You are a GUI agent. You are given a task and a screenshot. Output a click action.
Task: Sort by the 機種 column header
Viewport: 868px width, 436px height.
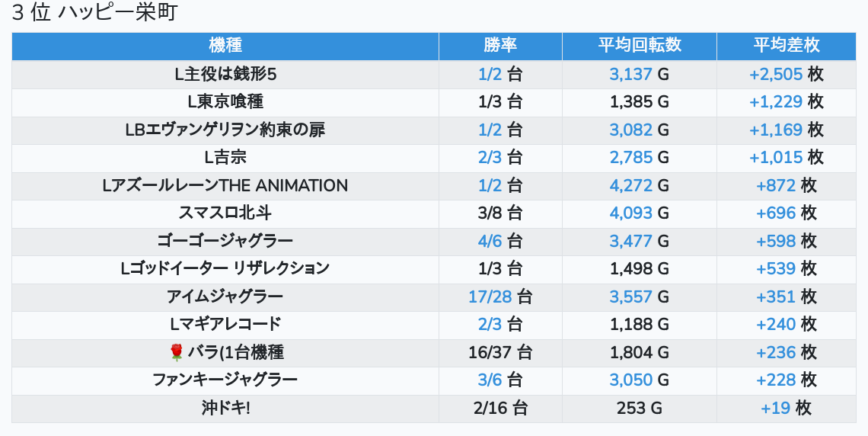tap(225, 45)
